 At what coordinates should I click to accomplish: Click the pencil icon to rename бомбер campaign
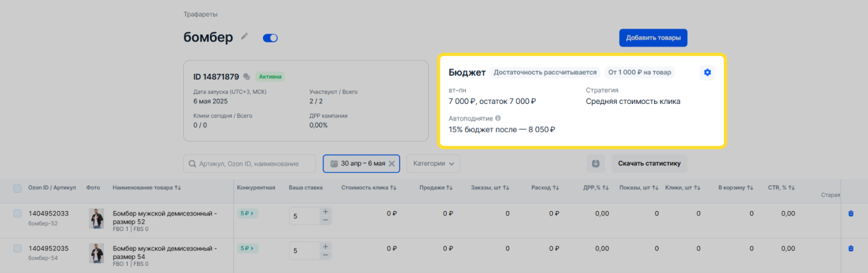(x=244, y=37)
